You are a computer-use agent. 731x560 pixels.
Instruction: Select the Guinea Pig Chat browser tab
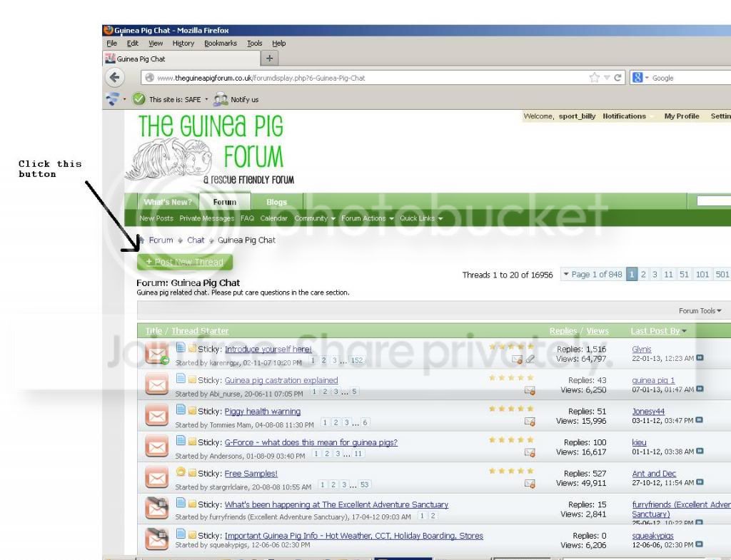(x=181, y=58)
